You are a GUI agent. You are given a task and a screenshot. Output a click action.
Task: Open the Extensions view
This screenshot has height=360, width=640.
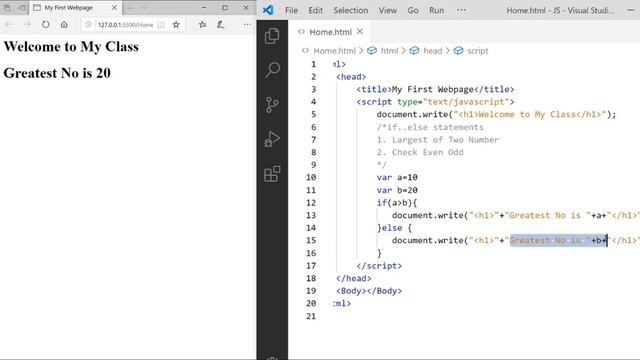(272, 174)
